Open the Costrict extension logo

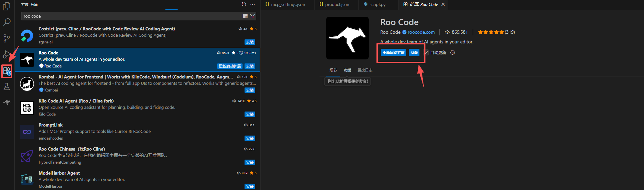(x=27, y=35)
